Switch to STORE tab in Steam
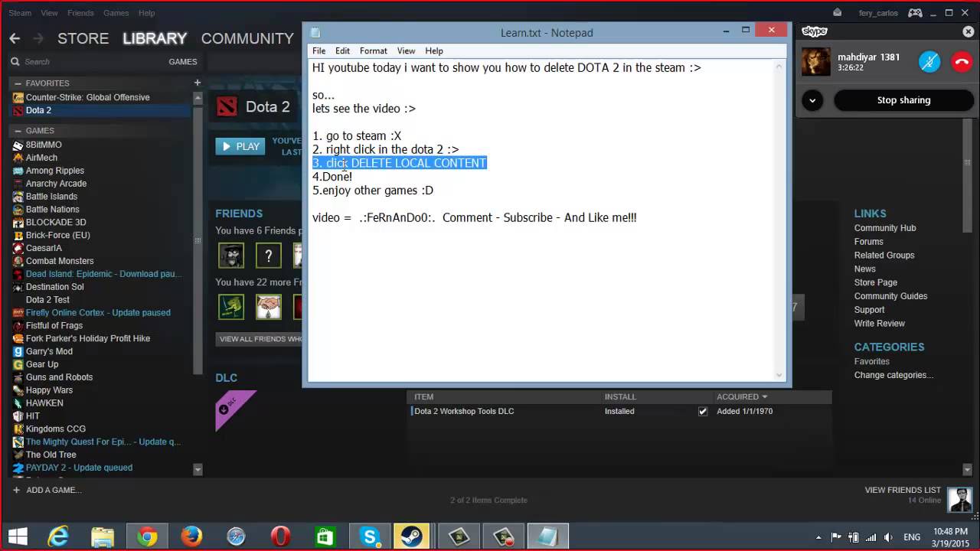This screenshot has width=980, height=551. click(83, 38)
